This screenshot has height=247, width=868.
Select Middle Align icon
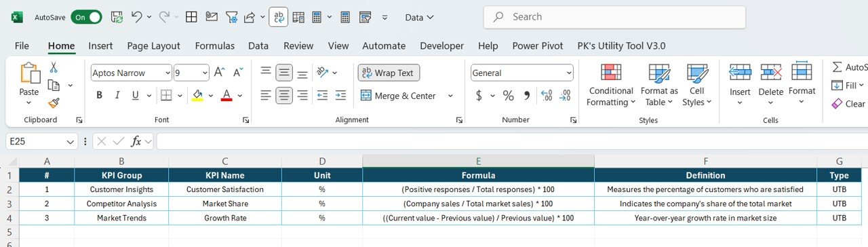click(284, 73)
